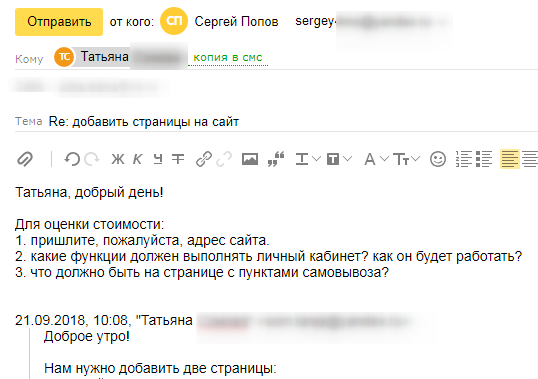This screenshot has width=538, height=379.
Task: Toggle strikethrough text formatting
Action: click(x=178, y=159)
